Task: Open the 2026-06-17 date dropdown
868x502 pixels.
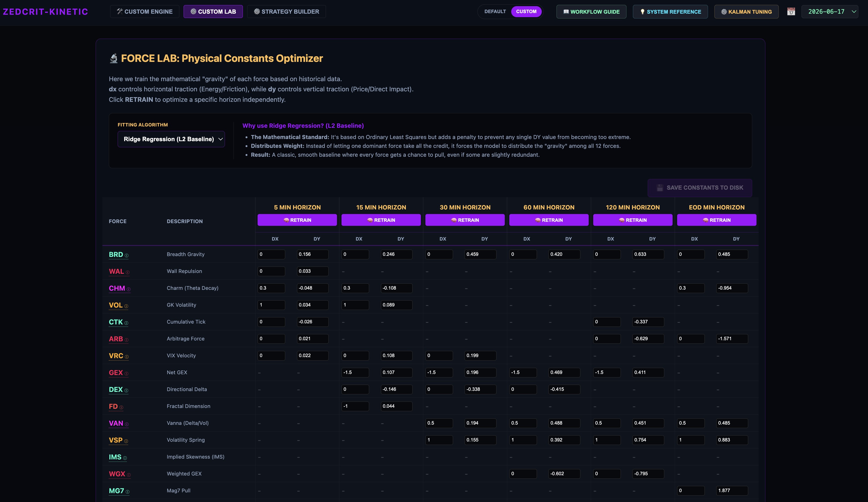Action: [x=829, y=12]
